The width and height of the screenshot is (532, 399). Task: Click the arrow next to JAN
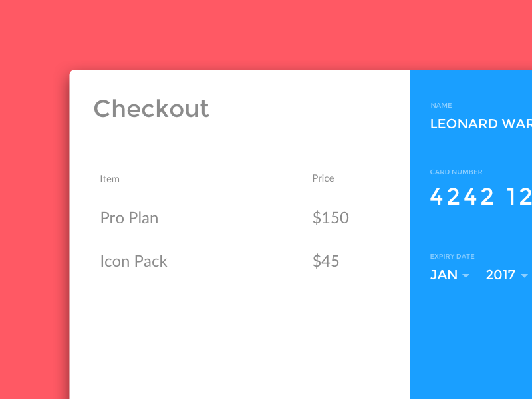(465, 276)
